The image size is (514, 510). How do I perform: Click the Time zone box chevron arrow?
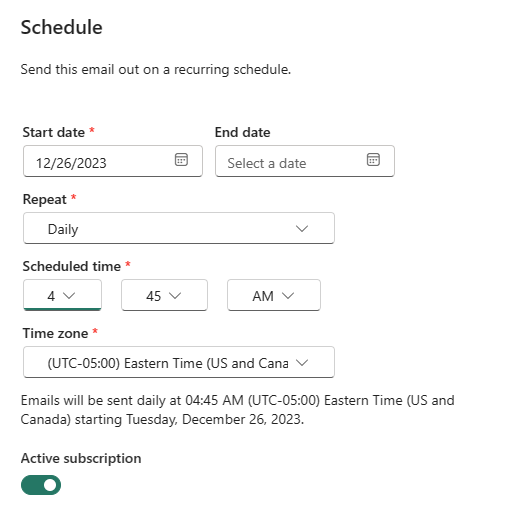pos(302,362)
